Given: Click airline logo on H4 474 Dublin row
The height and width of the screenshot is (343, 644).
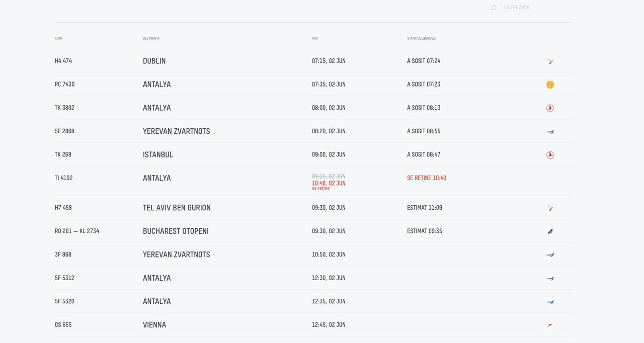Looking at the screenshot, I should click(550, 61).
